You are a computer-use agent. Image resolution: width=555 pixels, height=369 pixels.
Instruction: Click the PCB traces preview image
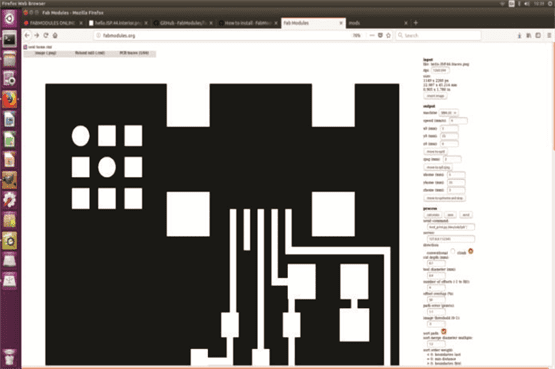coord(222,224)
